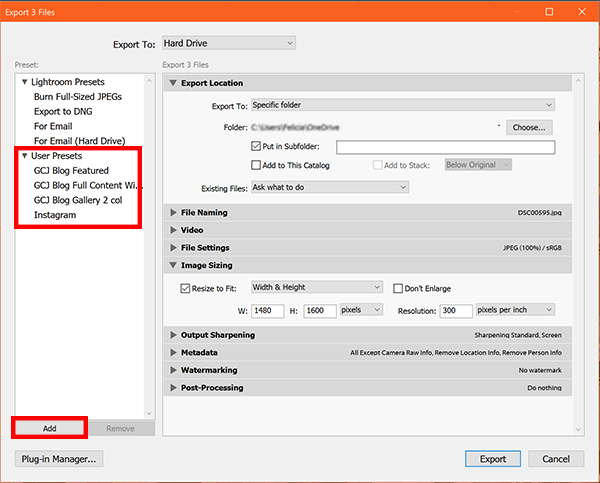
Task: Expand the Video section
Action: (x=173, y=230)
